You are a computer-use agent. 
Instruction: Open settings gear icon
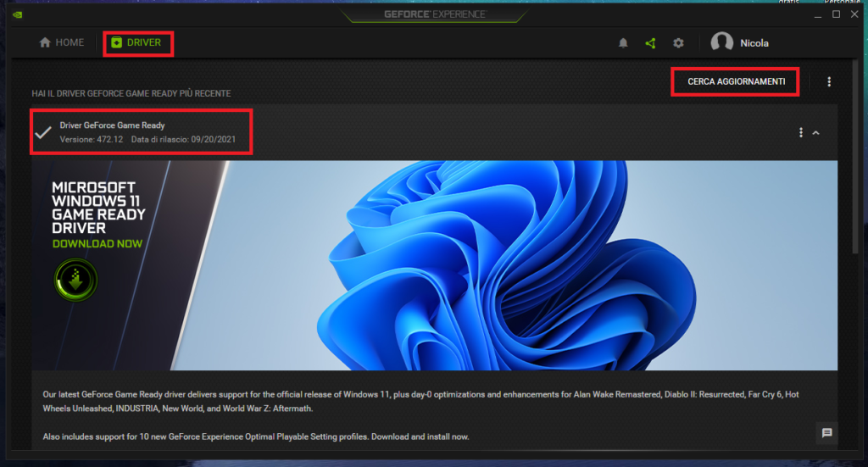(678, 43)
